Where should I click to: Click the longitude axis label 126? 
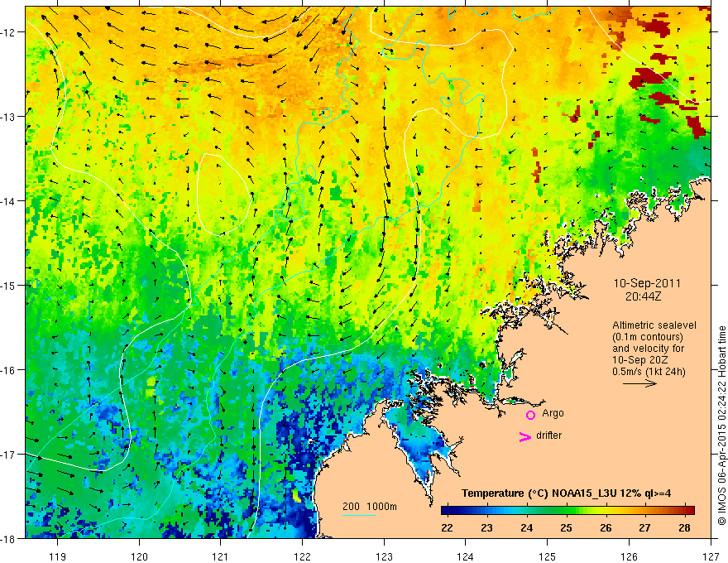[x=629, y=556]
